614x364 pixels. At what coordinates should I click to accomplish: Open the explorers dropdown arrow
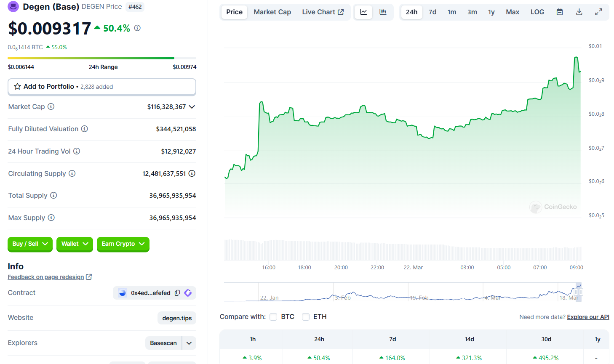pyautogui.click(x=189, y=343)
